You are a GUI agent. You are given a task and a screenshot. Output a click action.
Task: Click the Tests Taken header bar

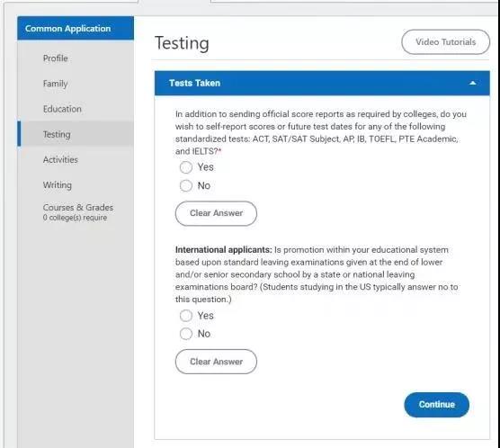pos(322,83)
